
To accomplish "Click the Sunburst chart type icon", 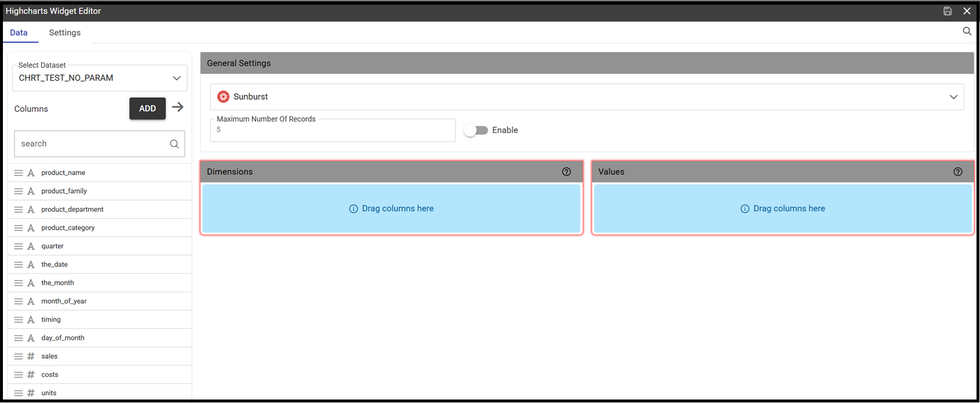I will click(x=223, y=97).
